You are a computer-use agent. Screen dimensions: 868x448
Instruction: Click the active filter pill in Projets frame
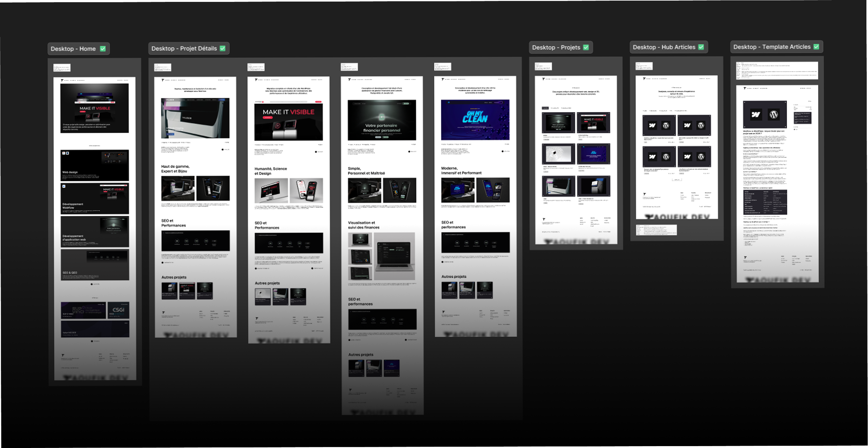[545, 108]
